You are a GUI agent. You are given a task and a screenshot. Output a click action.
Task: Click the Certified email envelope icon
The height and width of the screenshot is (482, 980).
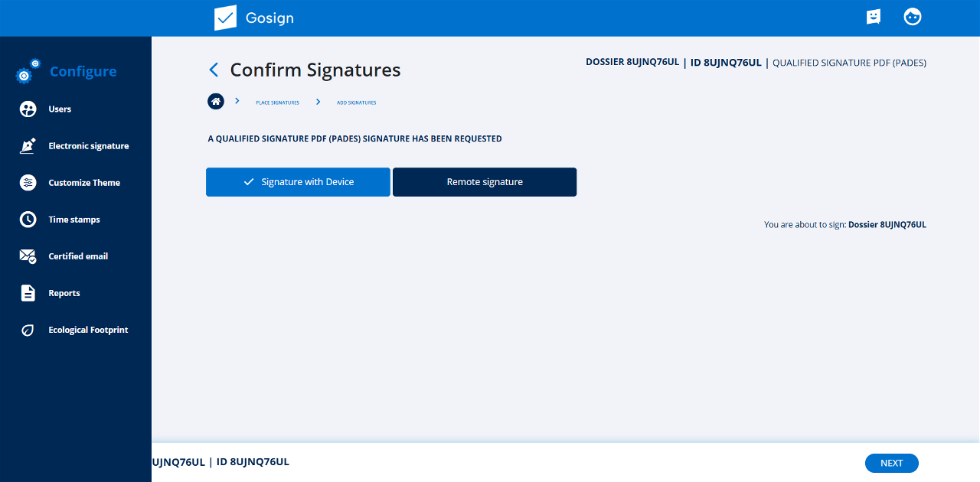tap(28, 256)
